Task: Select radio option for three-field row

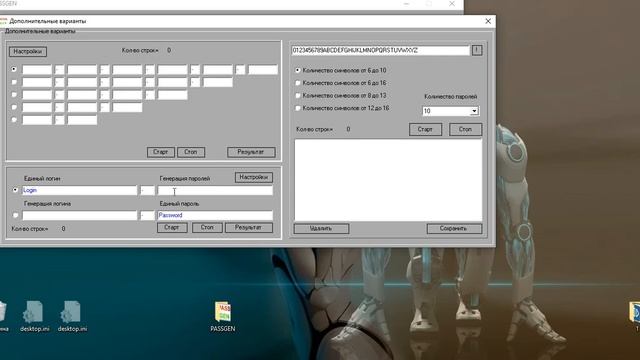Action: click(14, 107)
